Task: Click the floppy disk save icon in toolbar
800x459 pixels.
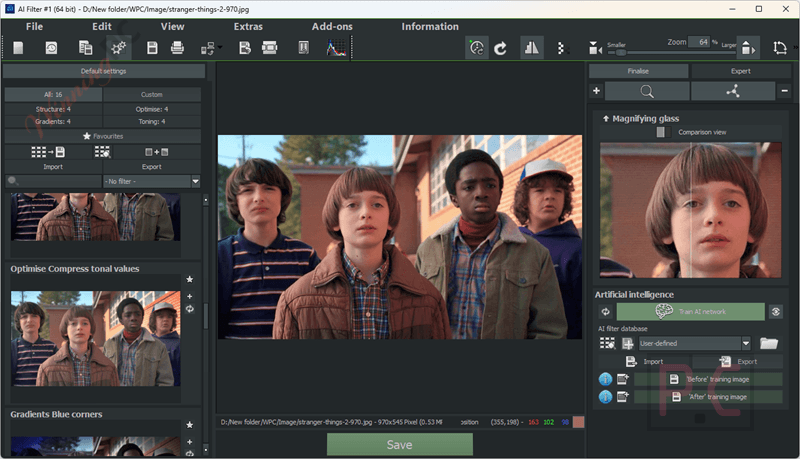Action: coord(152,48)
